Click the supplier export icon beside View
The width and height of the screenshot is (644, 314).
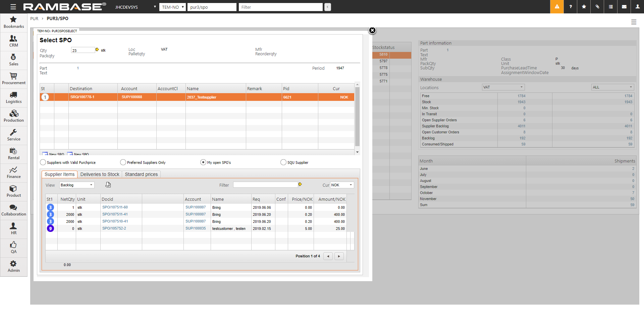click(x=108, y=185)
